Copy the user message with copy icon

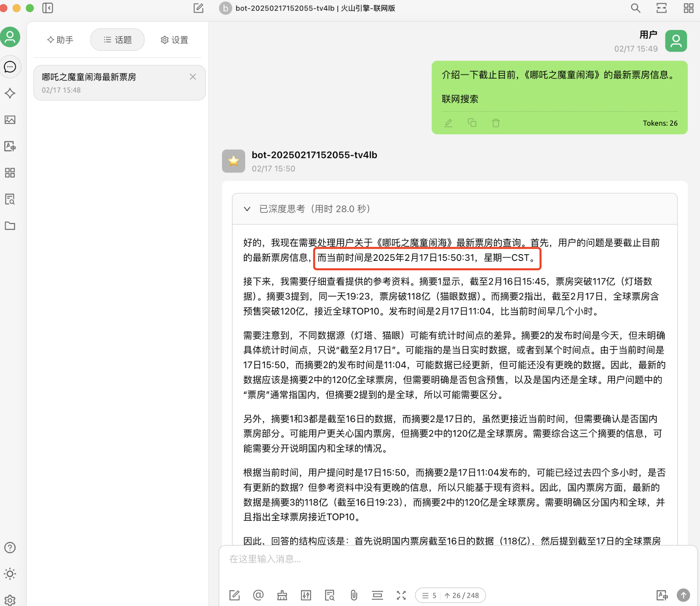[472, 123]
